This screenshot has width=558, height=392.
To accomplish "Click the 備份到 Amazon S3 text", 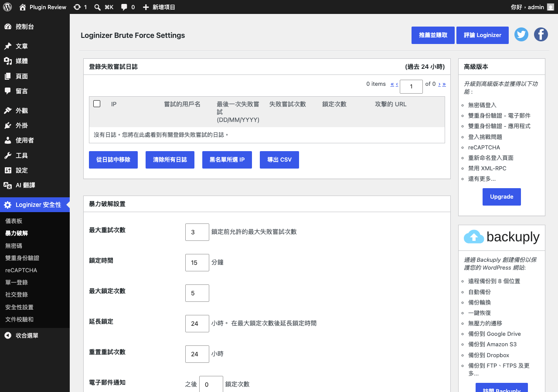I will click(x=492, y=344).
